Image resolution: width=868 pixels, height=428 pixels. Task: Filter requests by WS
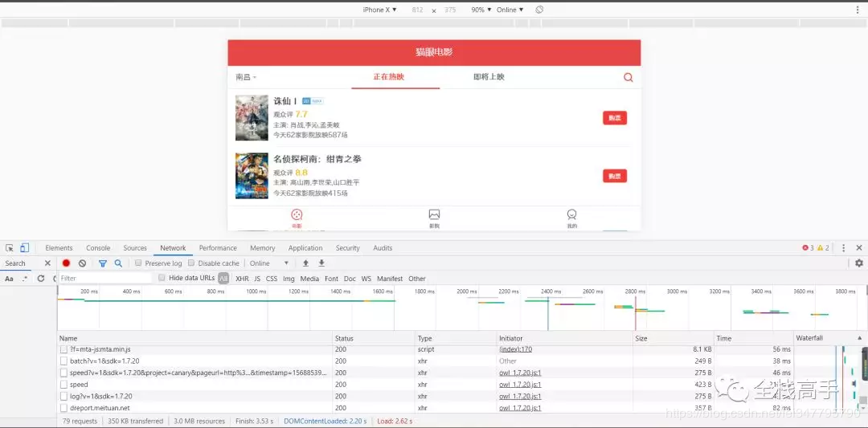tap(366, 279)
